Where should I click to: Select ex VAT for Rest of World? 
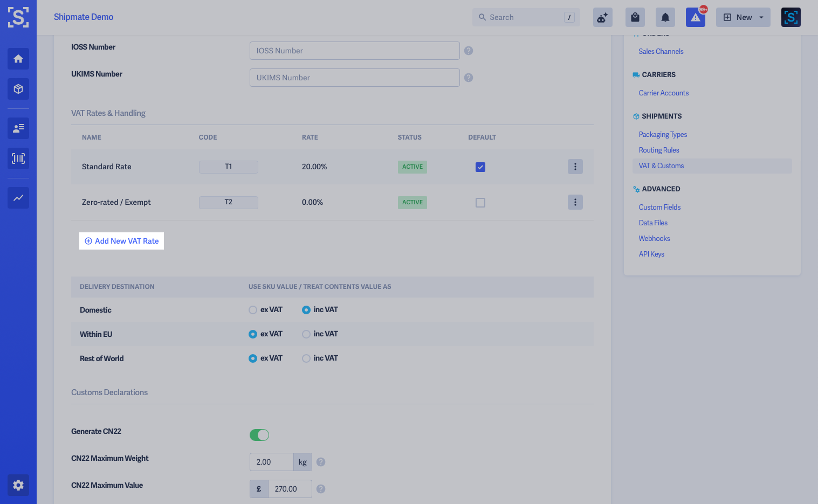253,358
